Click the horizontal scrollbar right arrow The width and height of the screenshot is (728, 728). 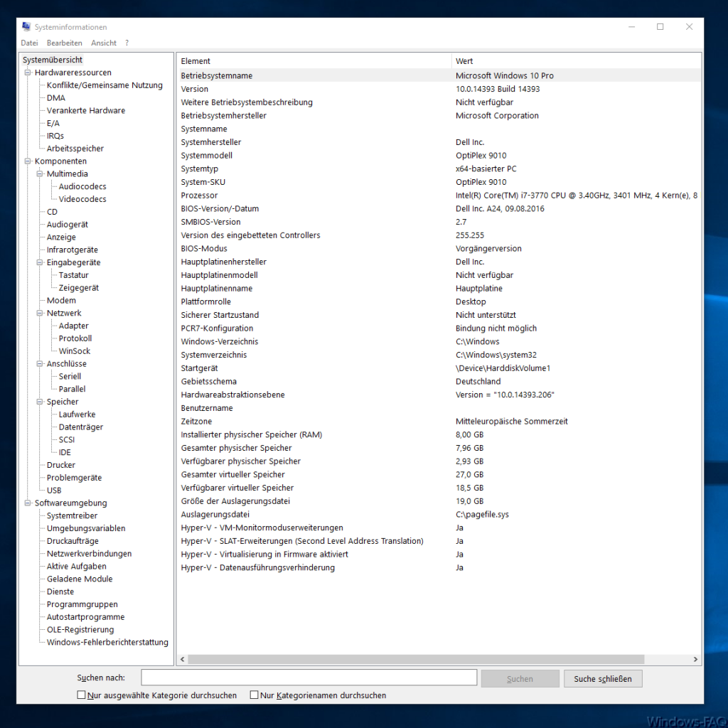tap(696, 659)
